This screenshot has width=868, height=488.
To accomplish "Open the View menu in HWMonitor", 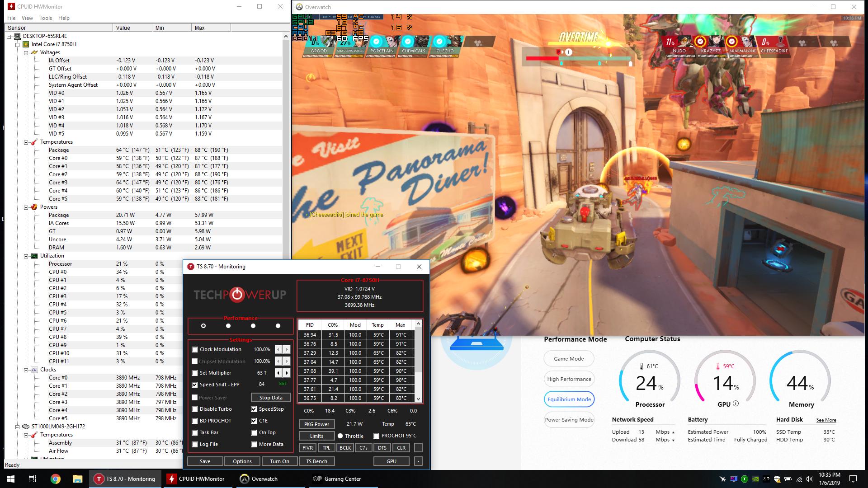I will (x=27, y=18).
